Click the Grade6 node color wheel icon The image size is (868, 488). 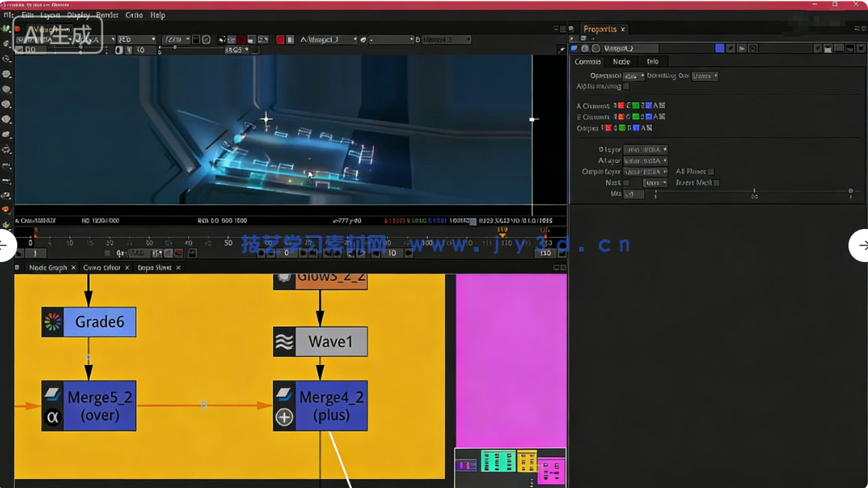click(x=53, y=322)
